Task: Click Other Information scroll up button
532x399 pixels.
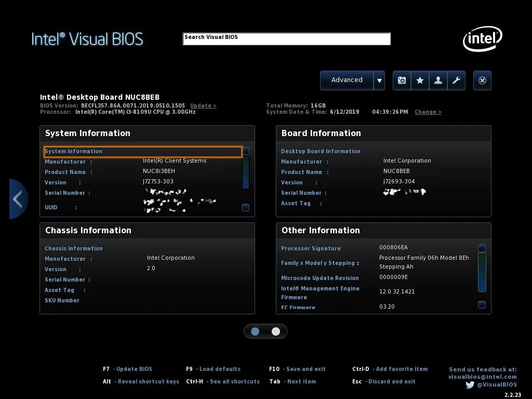Action: (x=482, y=248)
